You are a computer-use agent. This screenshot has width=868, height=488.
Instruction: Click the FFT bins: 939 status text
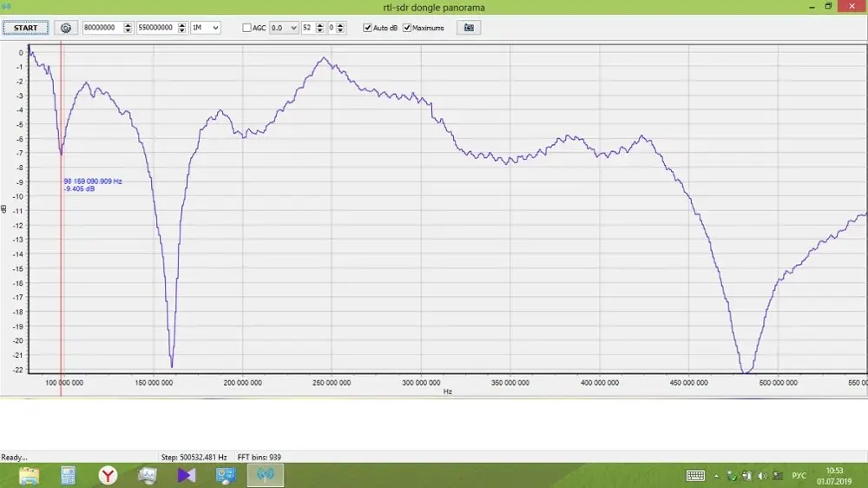tap(259, 457)
